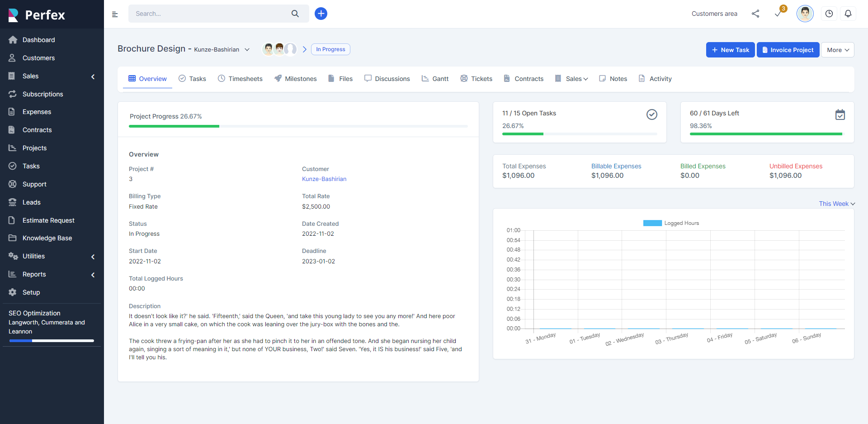Click the Unbilled Expenses label
The width and height of the screenshot is (868, 424).
click(796, 166)
